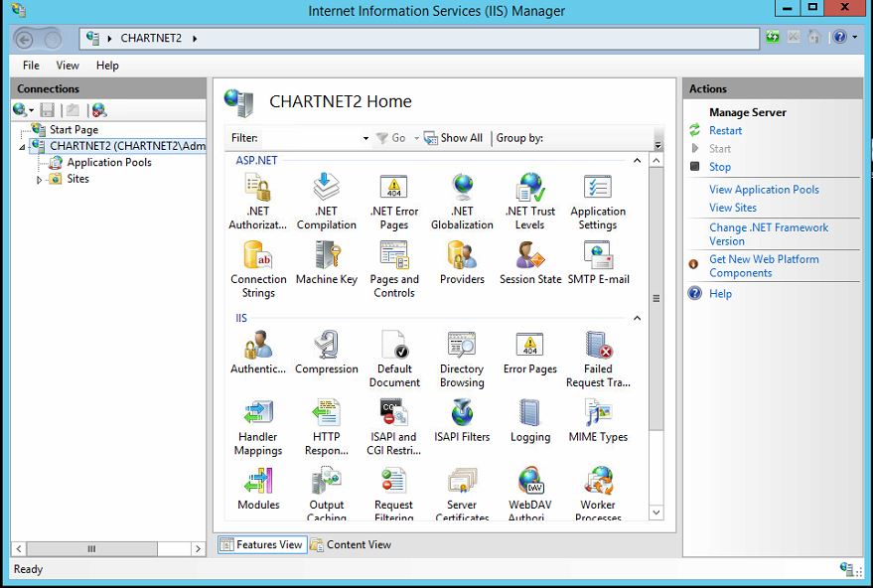The width and height of the screenshot is (873, 588).
Task: Open the .NET Compilation feature
Action: pos(327,202)
